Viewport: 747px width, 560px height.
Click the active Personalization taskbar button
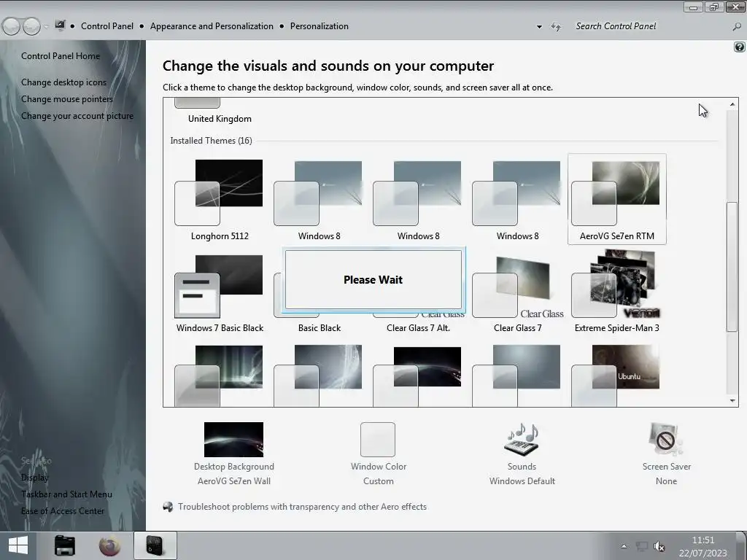(x=155, y=545)
